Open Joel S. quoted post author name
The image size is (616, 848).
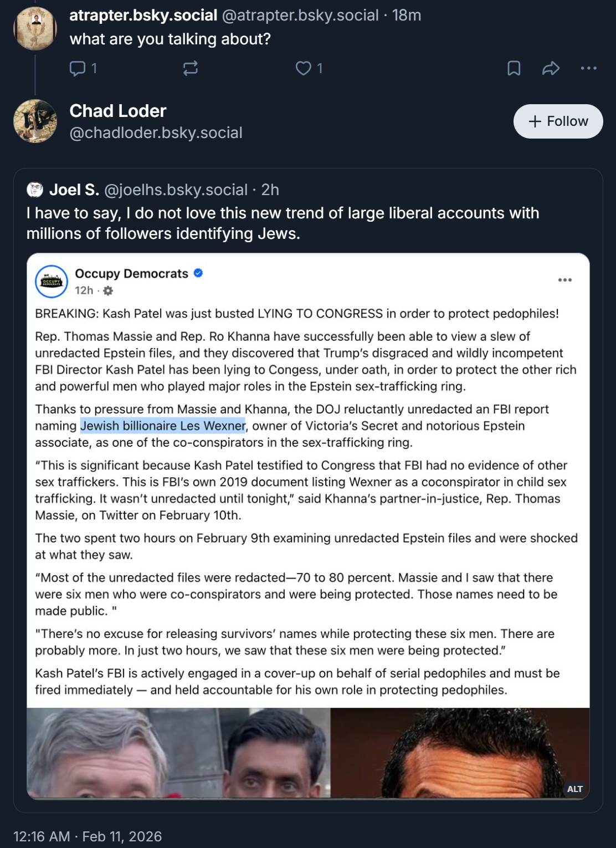pos(74,190)
